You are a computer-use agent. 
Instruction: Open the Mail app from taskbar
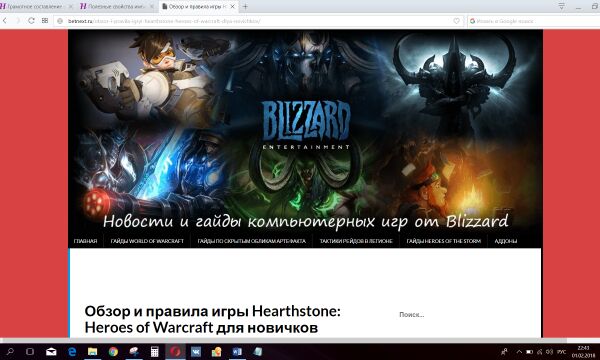tap(51, 352)
